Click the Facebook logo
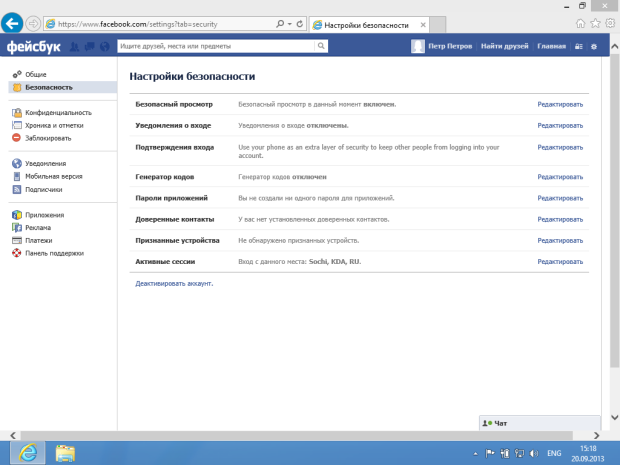 click(x=34, y=47)
